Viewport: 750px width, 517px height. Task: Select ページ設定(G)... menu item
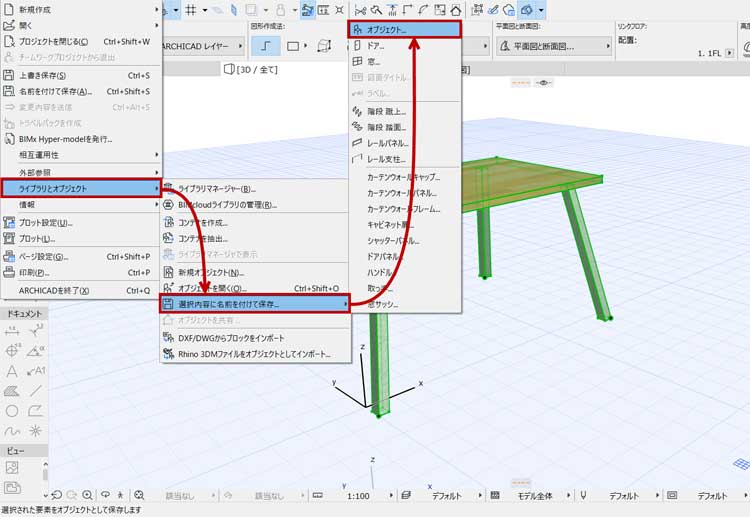click(x=82, y=257)
